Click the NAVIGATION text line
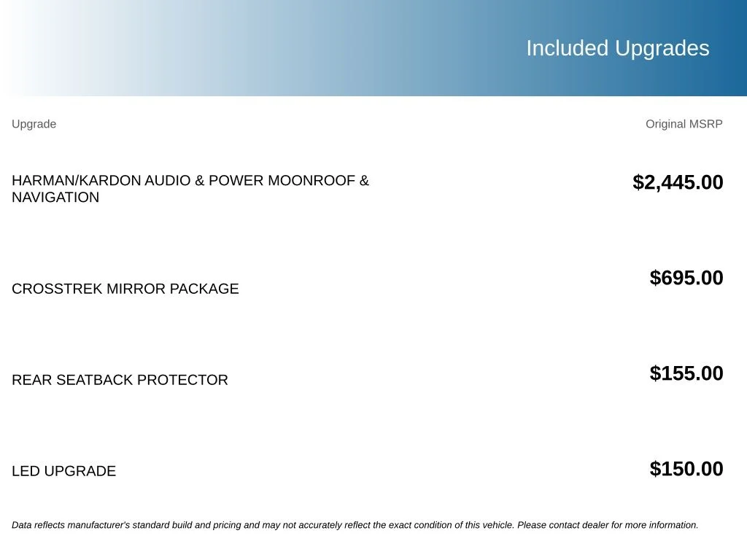Image resolution: width=747 pixels, height=560 pixels. click(x=55, y=197)
